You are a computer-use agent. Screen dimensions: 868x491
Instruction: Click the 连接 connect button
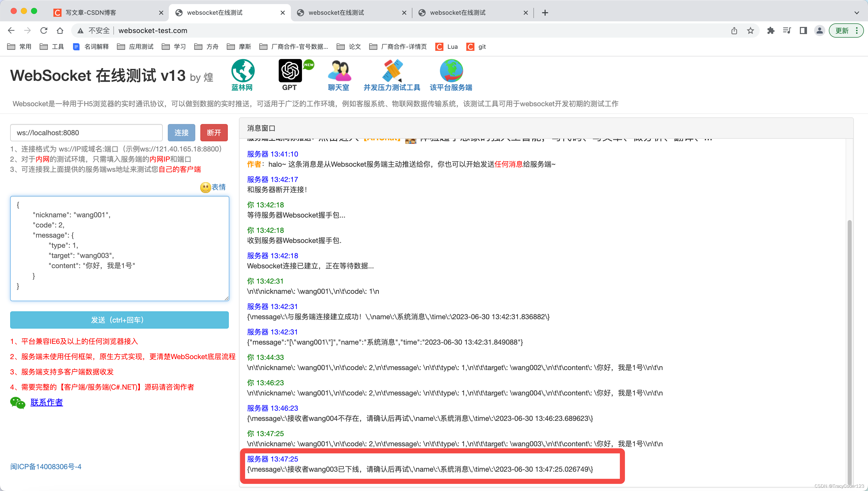[x=181, y=132]
